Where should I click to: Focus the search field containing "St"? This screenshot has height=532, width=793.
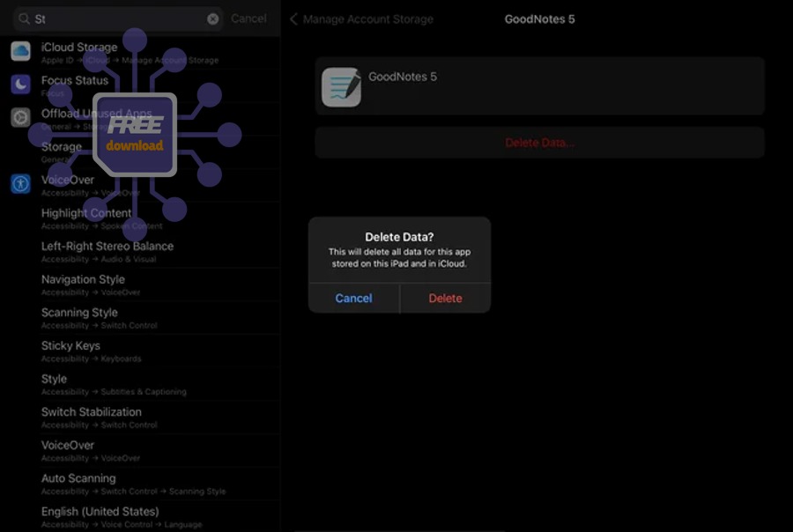click(118, 19)
